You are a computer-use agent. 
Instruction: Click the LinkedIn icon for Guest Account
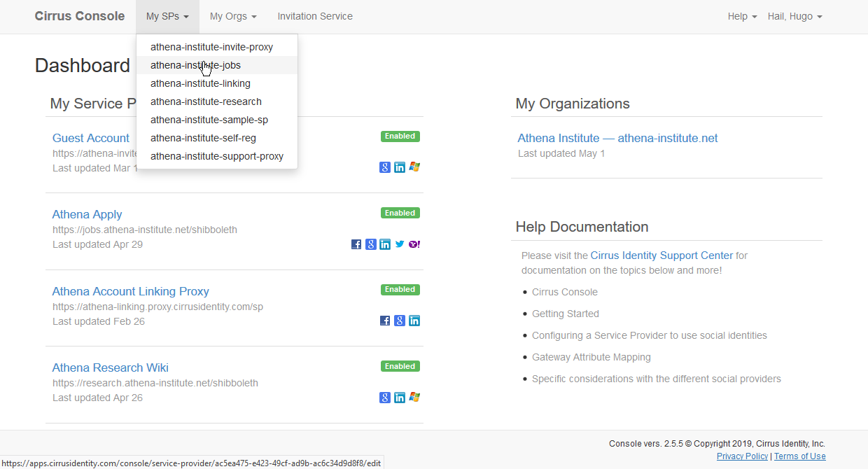(x=400, y=167)
